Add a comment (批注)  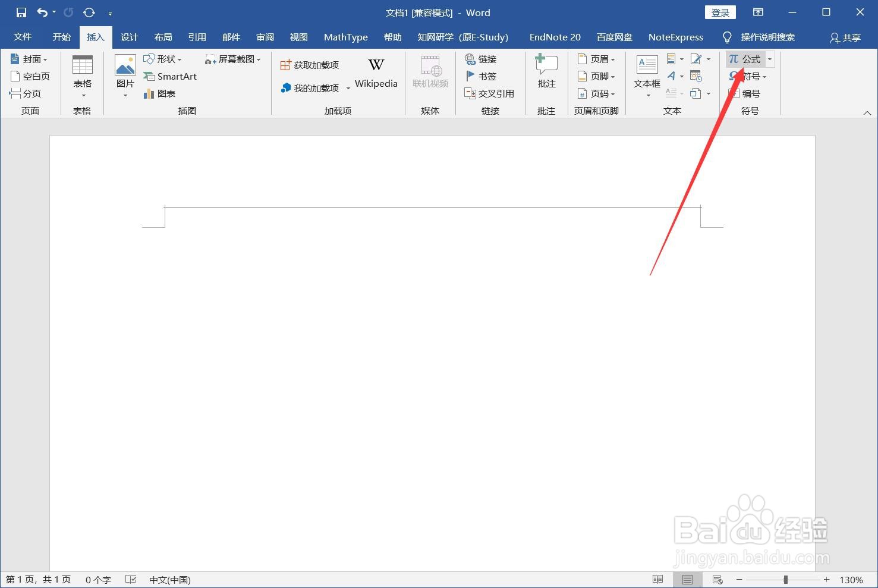(546, 73)
